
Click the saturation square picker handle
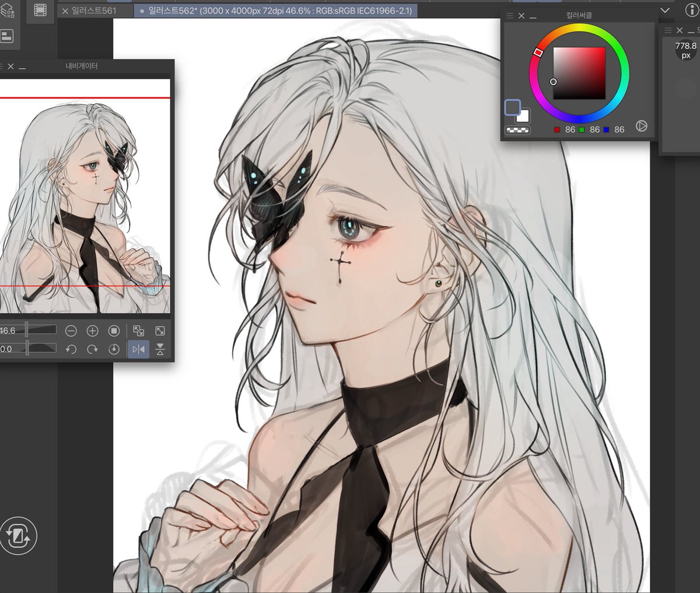554,82
